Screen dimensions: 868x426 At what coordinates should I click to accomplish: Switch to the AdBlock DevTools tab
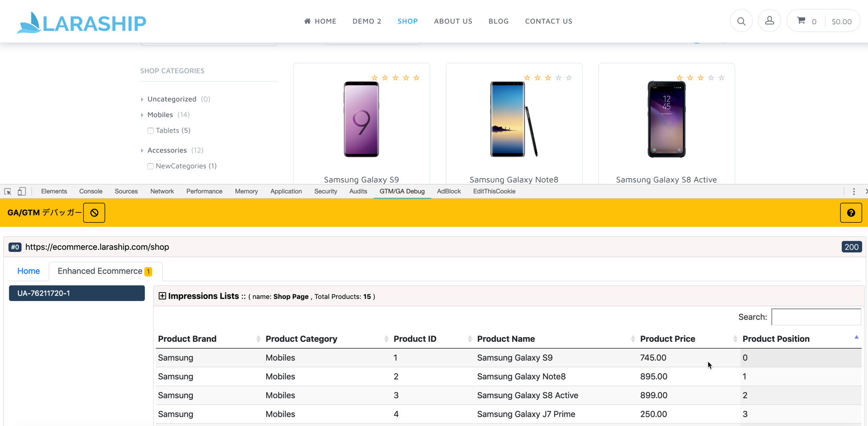tap(449, 191)
